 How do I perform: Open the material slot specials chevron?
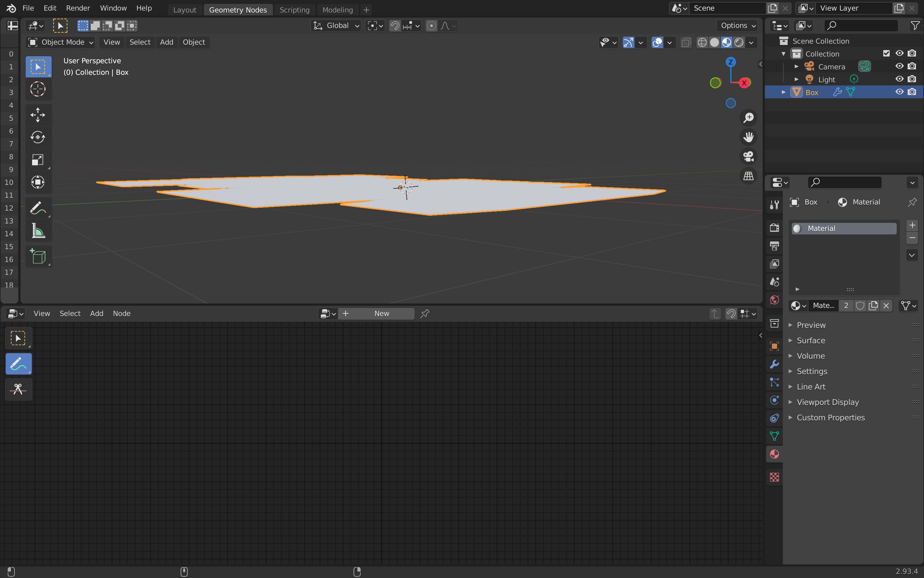pos(912,255)
